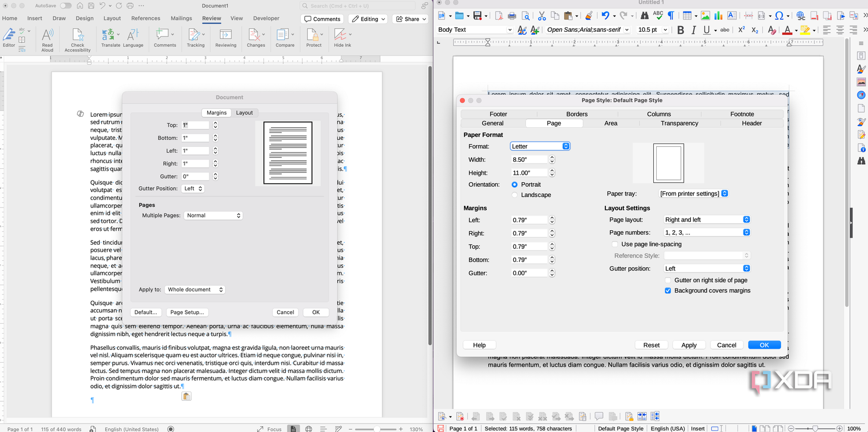This screenshot has width=868, height=432.
Task: Open the Multiple Pages dropdown
Action: (x=213, y=215)
